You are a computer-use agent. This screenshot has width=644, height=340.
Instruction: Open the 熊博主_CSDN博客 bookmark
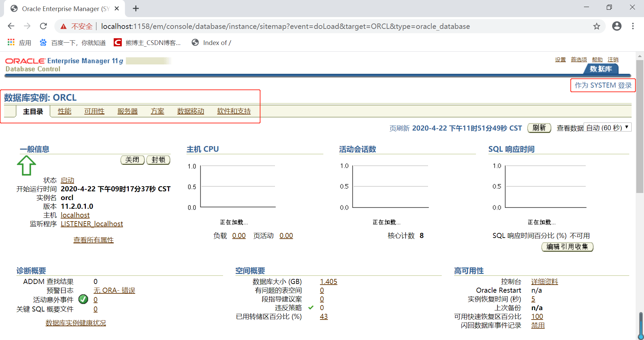pos(147,43)
